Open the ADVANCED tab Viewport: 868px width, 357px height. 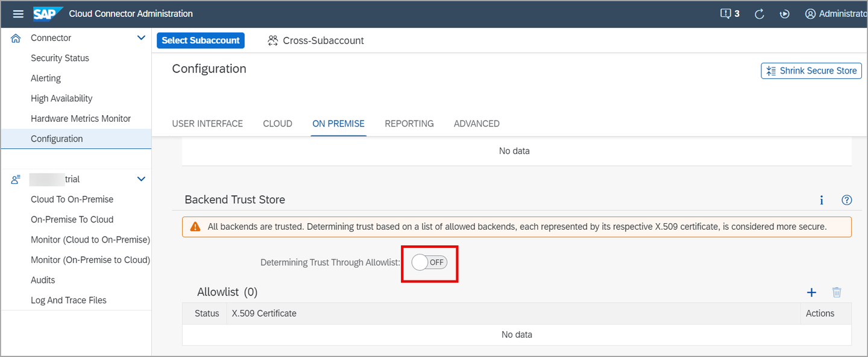[x=476, y=124]
